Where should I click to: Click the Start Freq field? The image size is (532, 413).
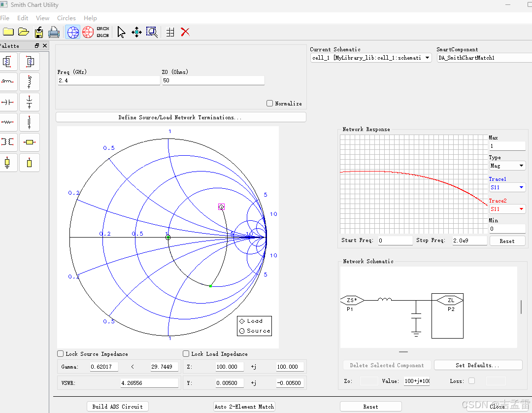click(395, 241)
